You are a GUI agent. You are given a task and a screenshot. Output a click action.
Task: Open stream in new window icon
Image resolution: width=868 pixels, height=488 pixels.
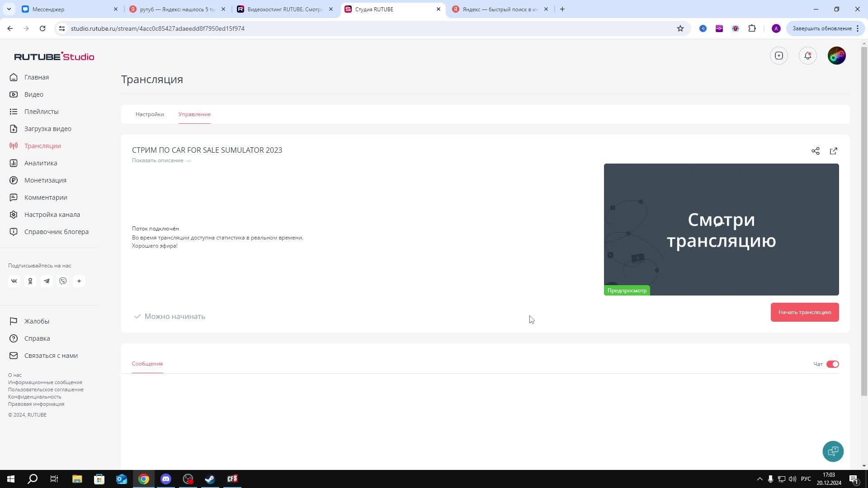pos(834,151)
